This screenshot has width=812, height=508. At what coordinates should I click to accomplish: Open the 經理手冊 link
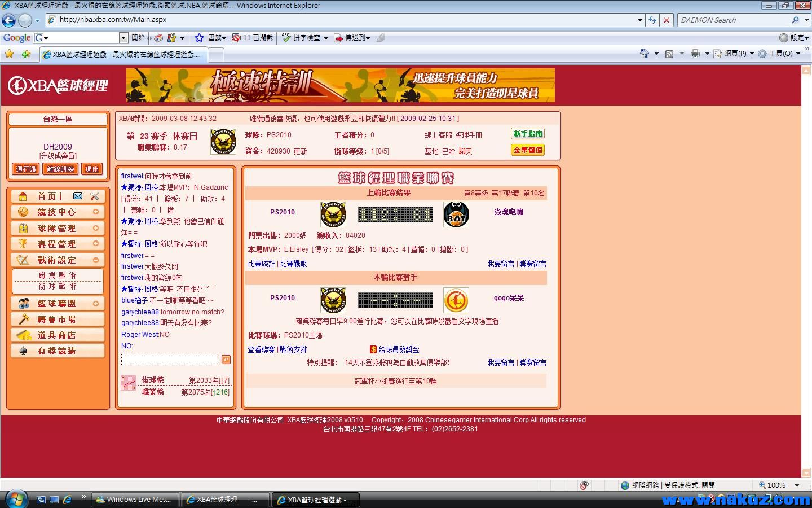(469, 135)
